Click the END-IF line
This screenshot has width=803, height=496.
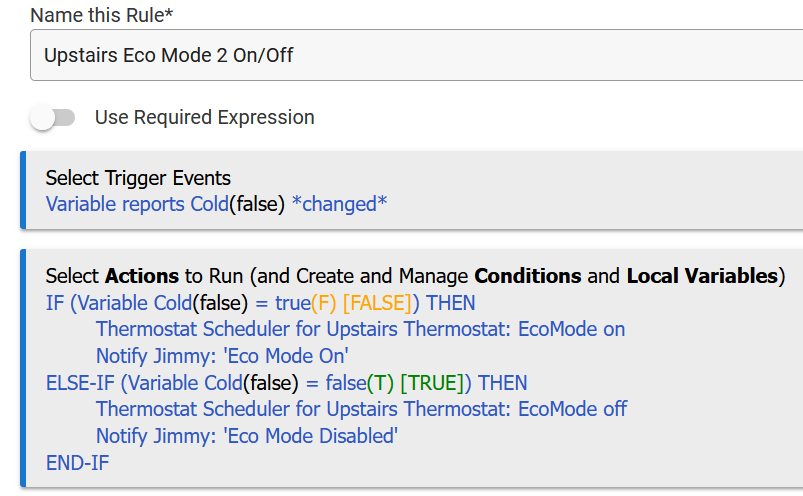(x=78, y=463)
